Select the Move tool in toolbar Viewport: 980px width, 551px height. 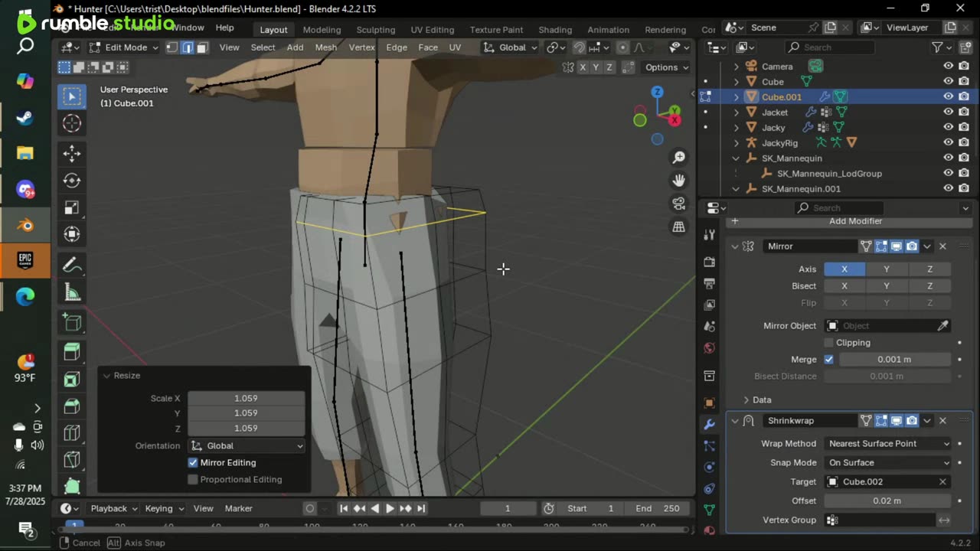[72, 153]
